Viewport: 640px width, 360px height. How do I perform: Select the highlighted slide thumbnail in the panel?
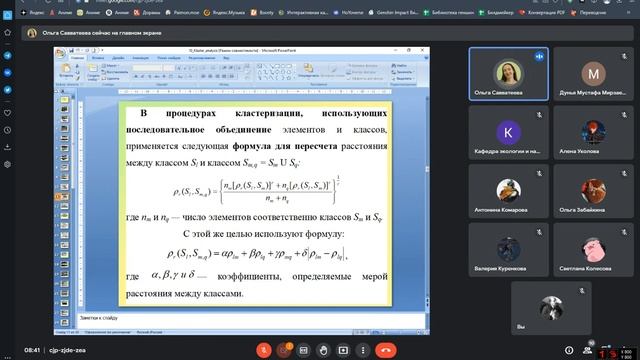tap(64, 197)
